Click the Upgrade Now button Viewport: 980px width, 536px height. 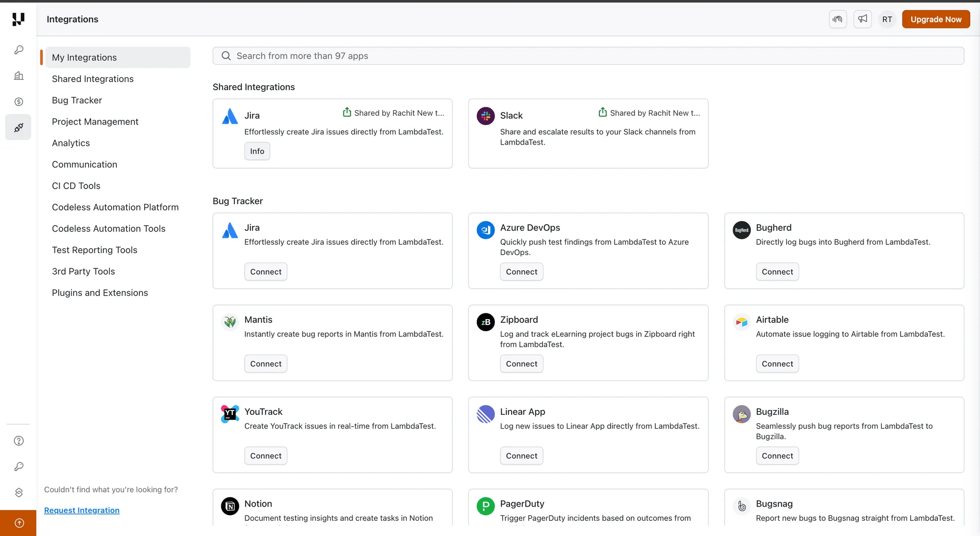[936, 19]
